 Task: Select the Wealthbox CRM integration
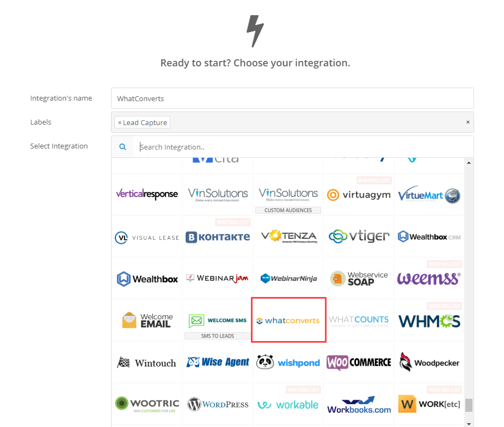(429, 237)
